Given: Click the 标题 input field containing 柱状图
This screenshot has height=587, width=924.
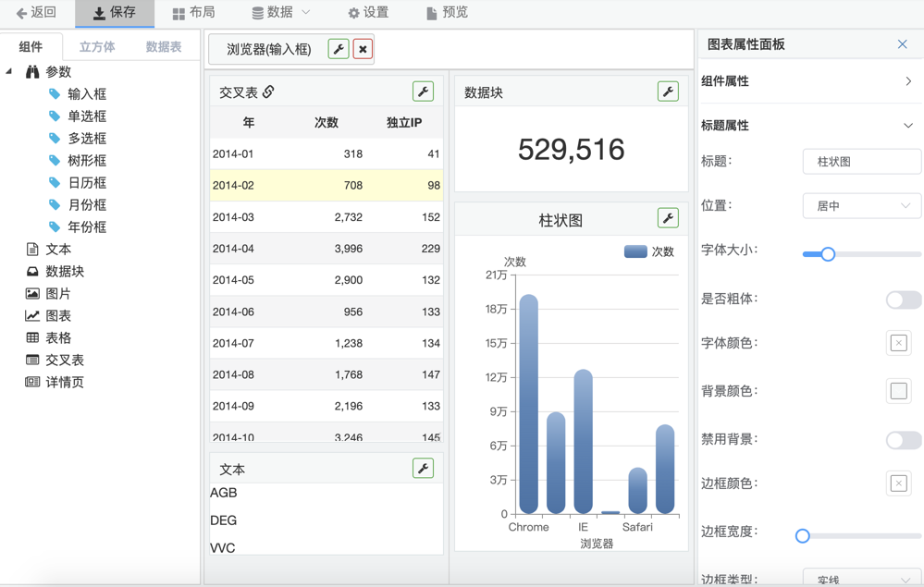Looking at the screenshot, I should [862, 162].
